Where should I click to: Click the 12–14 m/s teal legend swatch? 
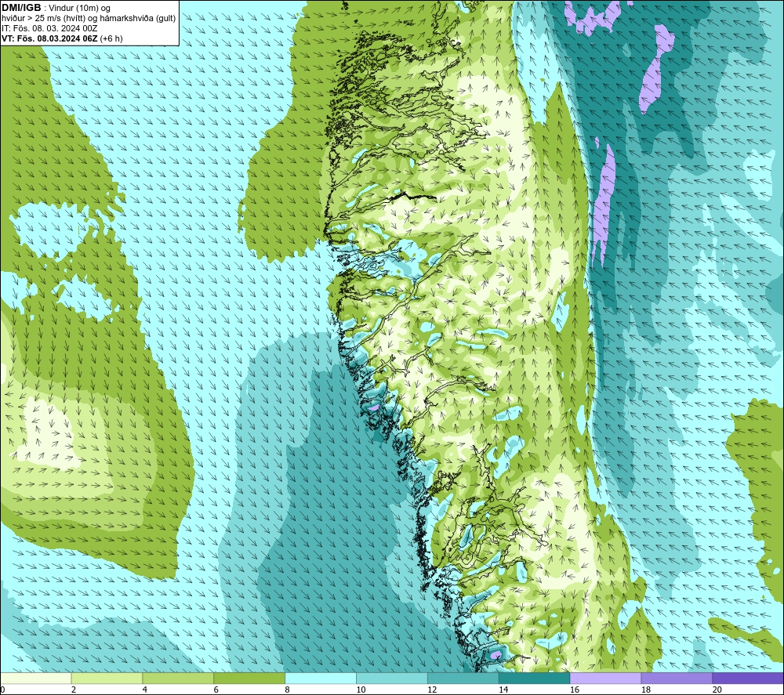[x=463, y=678]
